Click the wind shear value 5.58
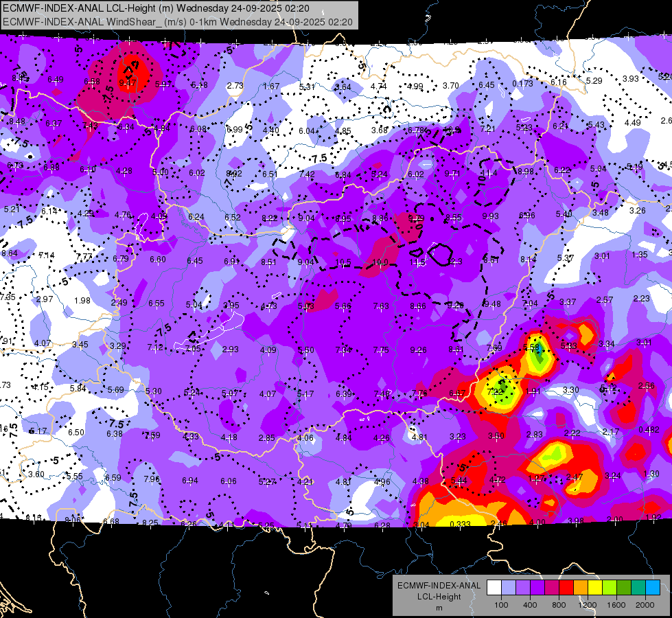The image size is (672, 618). click(531, 347)
